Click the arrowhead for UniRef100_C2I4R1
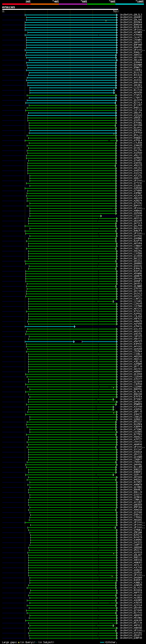The width and height of the screenshot is (146, 644). [114, 301]
